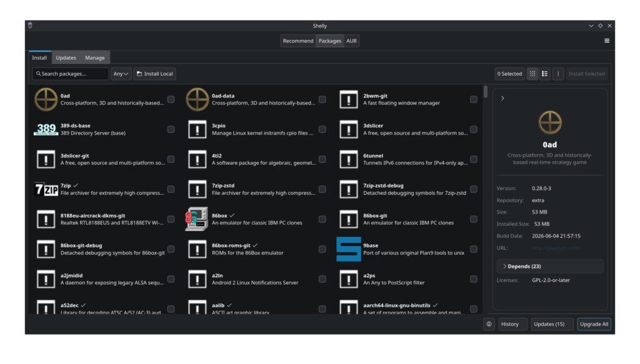Screen dimensions: 640x364
Task: Select the aarch64-linux-gnu-binutils package name
Action: point(397,305)
